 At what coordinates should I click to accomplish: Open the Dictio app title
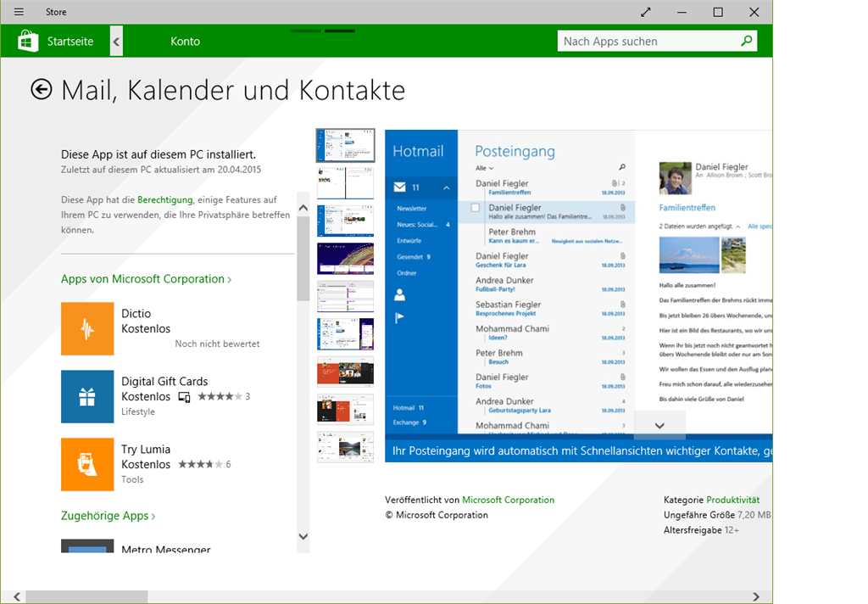136,313
